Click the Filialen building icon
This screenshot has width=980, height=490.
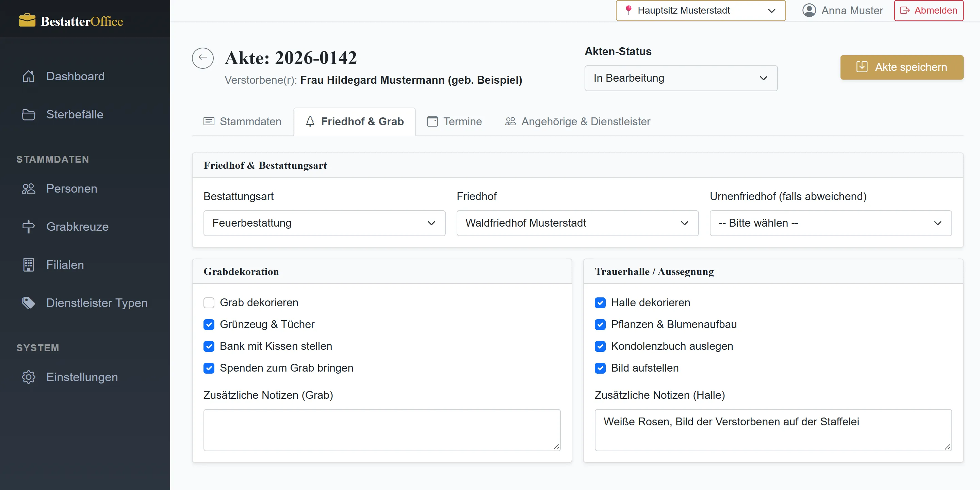point(29,265)
